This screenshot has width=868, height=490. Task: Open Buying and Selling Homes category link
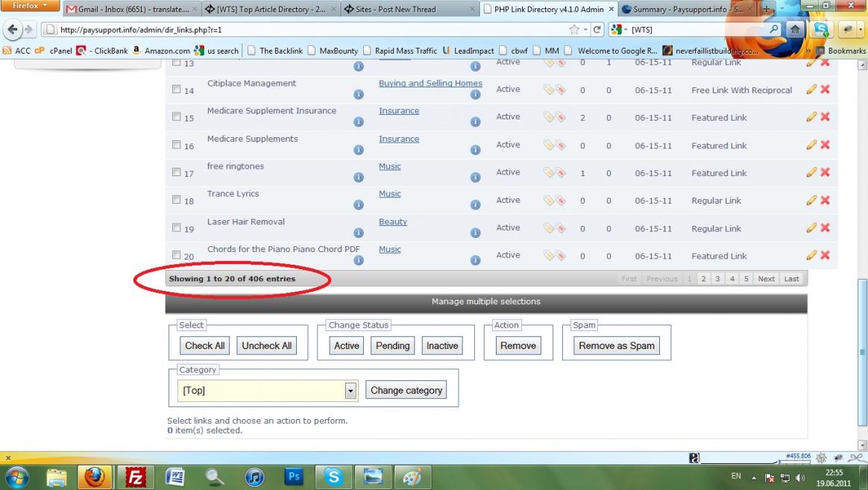[x=430, y=83]
